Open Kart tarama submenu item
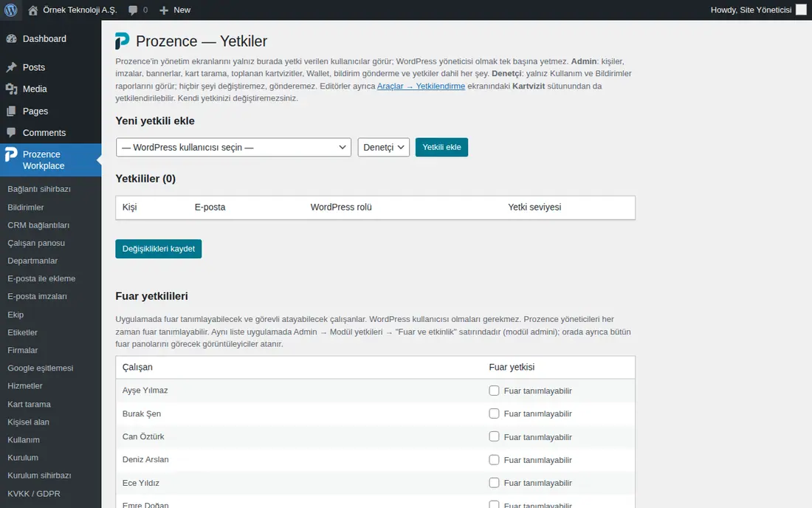Viewport: 812px width, 508px height. click(29, 404)
